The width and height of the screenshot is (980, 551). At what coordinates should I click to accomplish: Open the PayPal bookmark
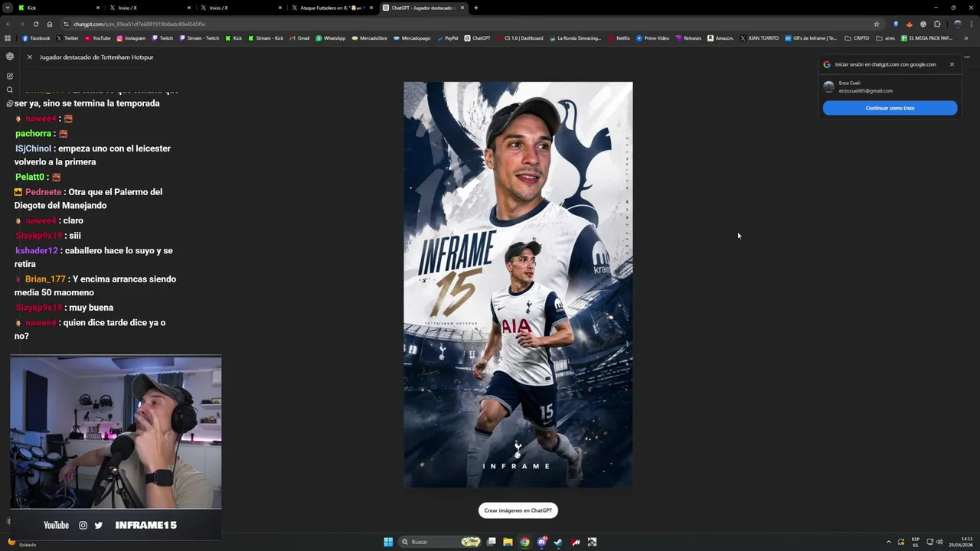[x=447, y=38]
